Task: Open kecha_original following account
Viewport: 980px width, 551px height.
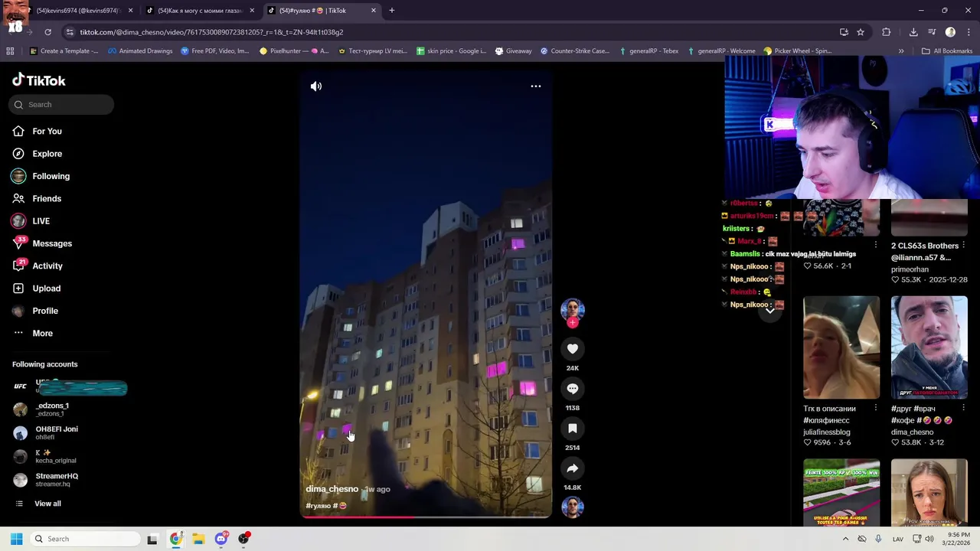Action: 55,456
